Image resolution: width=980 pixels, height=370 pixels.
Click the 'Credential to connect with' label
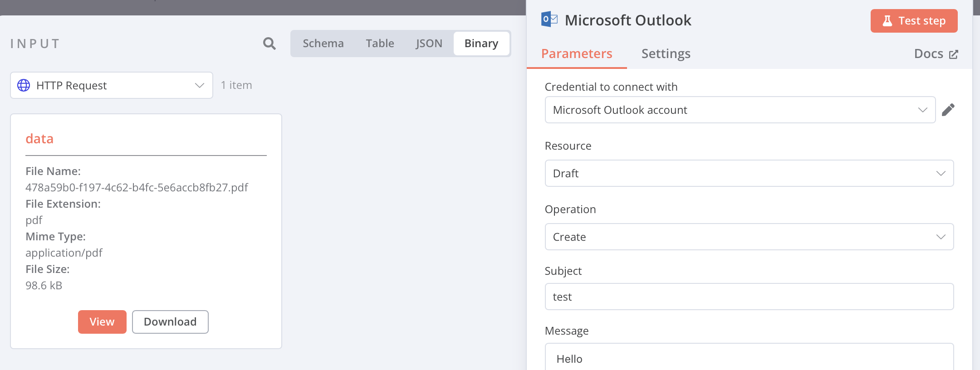coord(611,87)
